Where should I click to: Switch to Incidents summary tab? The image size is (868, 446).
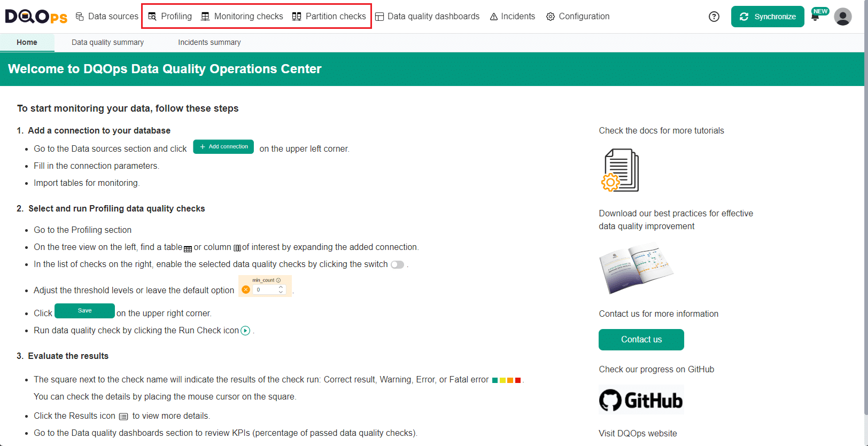[210, 42]
